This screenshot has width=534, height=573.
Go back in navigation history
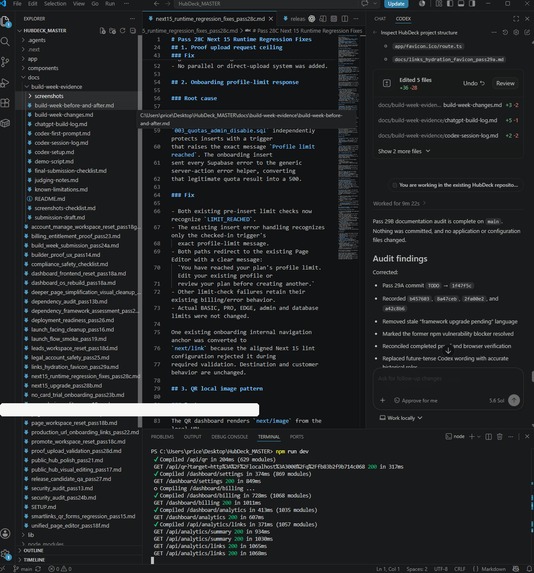click(x=156, y=4)
